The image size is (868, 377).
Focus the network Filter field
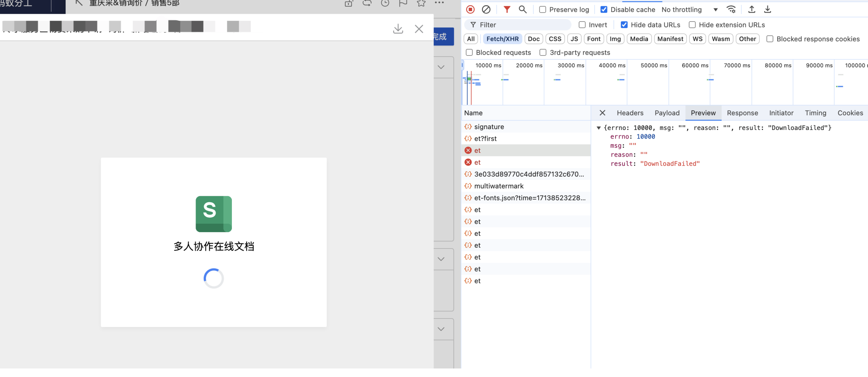click(x=518, y=25)
